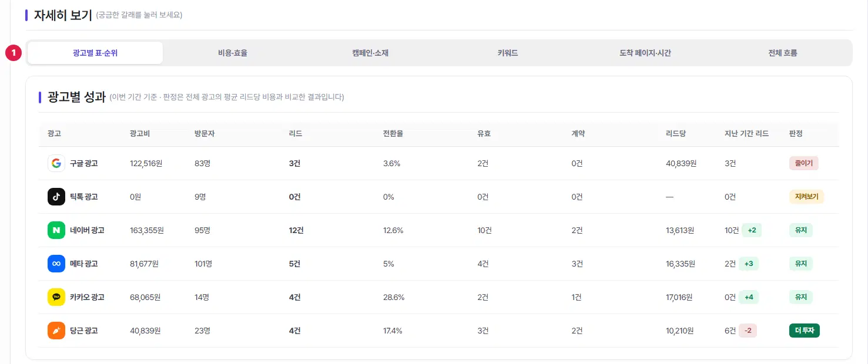
Task: Click the 광고비 column header
Action: [x=140, y=134]
